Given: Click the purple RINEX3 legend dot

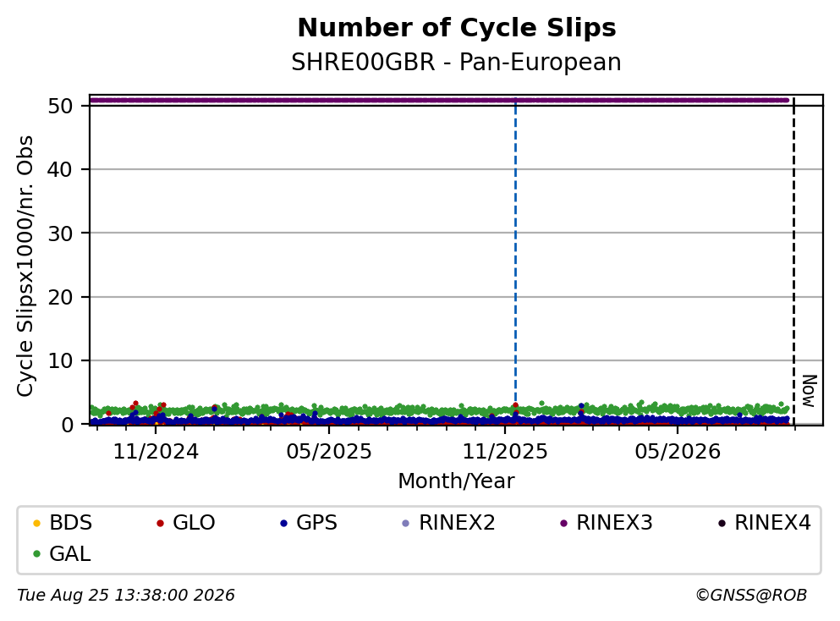Looking at the screenshot, I should (563, 523).
